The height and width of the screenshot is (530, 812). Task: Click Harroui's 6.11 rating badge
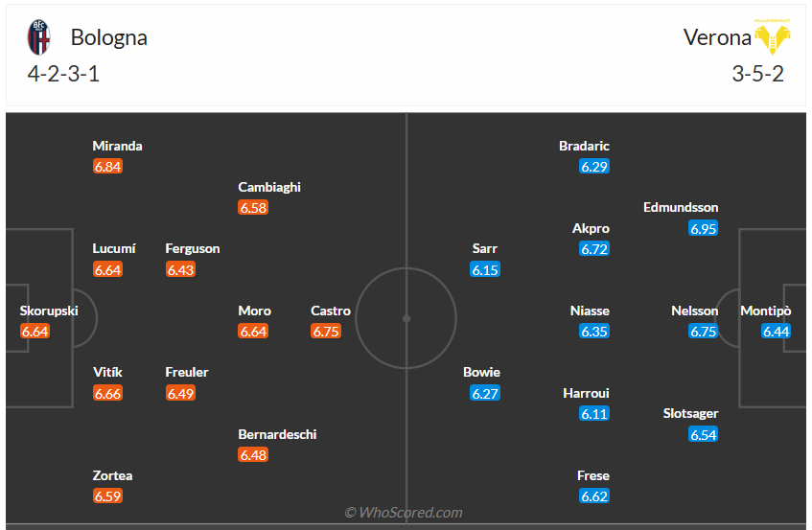tap(594, 414)
